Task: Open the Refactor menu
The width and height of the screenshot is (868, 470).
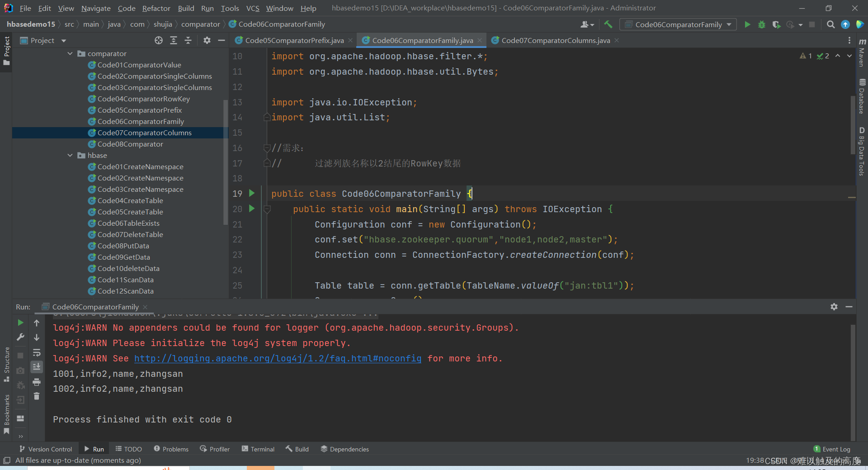Action: 156,8
